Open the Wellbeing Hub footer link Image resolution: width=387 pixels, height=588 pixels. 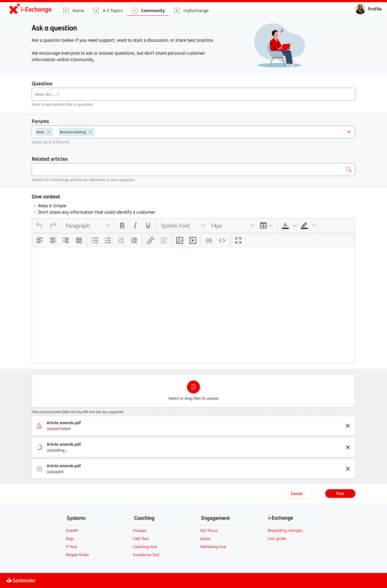[213, 547]
